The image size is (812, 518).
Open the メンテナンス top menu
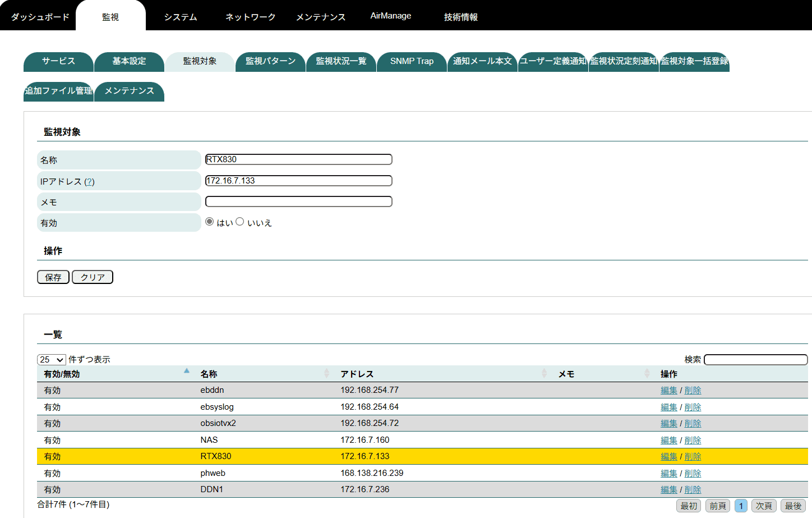click(321, 17)
